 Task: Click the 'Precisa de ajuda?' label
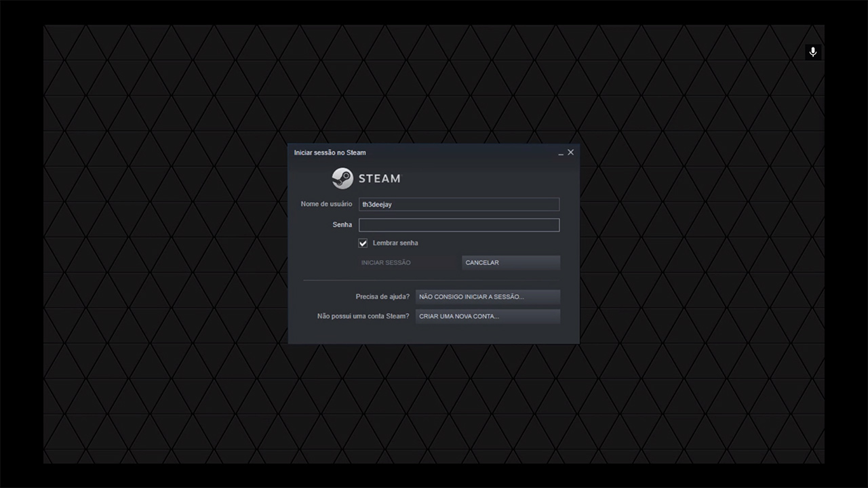pyautogui.click(x=382, y=297)
